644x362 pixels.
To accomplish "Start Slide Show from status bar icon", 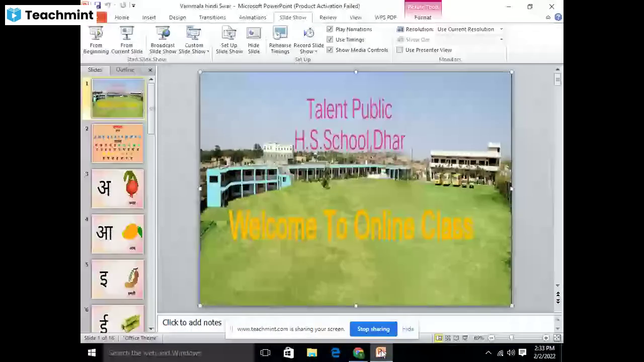I will 465,338.
